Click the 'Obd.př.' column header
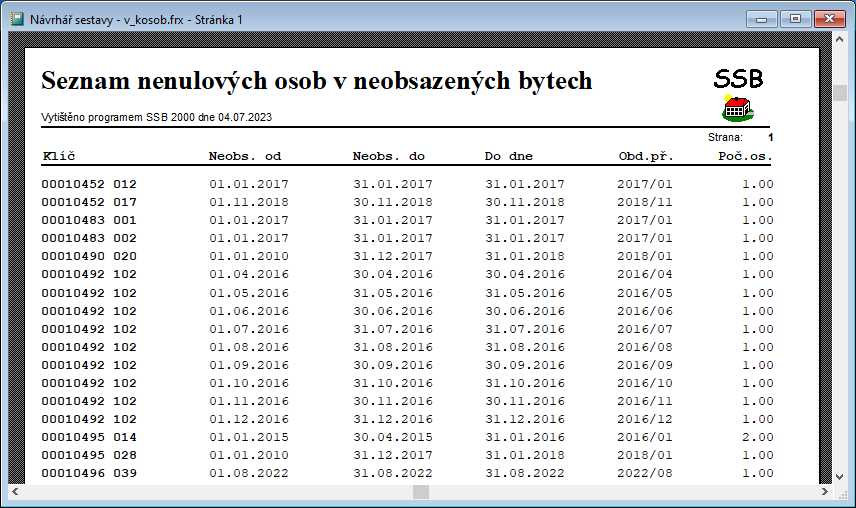The width and height of the screenshot is (856, 508). pos(646,156)
